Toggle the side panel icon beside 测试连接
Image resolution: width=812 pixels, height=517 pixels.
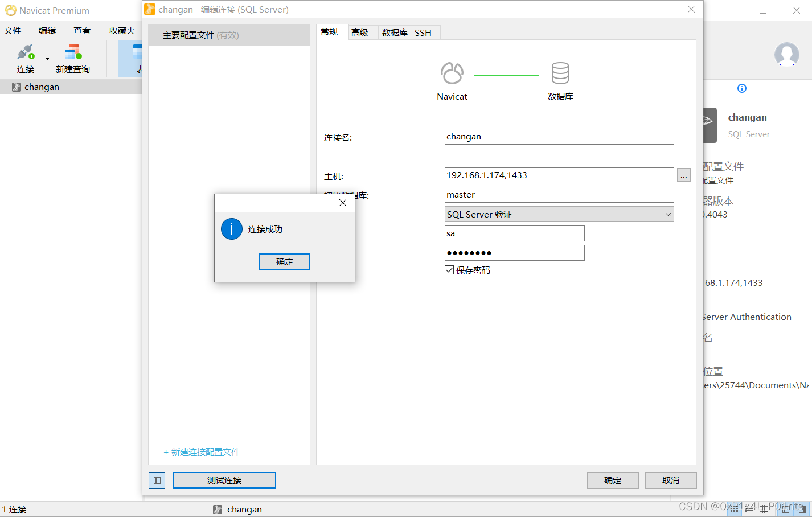(157, 480)
